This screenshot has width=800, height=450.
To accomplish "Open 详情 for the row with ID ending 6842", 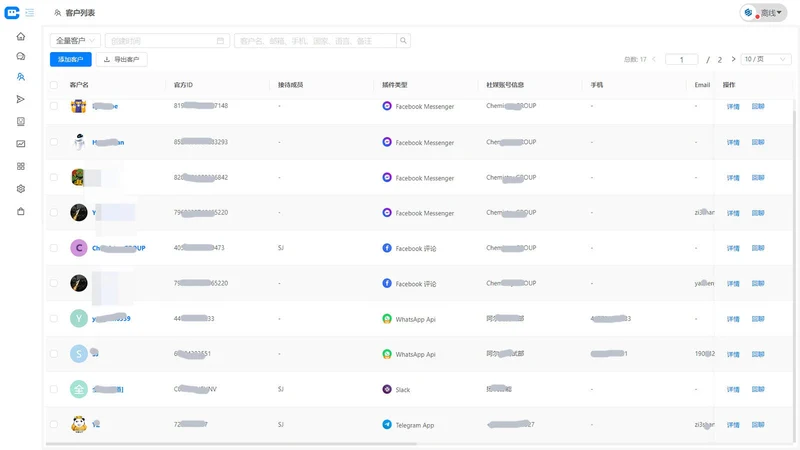I will (x=733, y=178).
